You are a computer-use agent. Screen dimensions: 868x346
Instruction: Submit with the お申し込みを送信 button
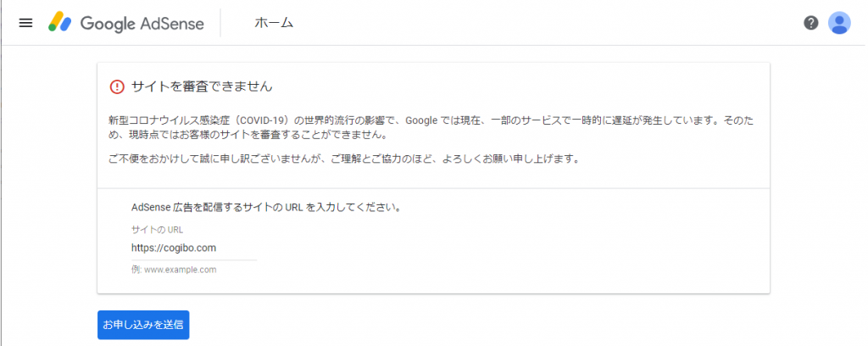click(x=143, y=325)
